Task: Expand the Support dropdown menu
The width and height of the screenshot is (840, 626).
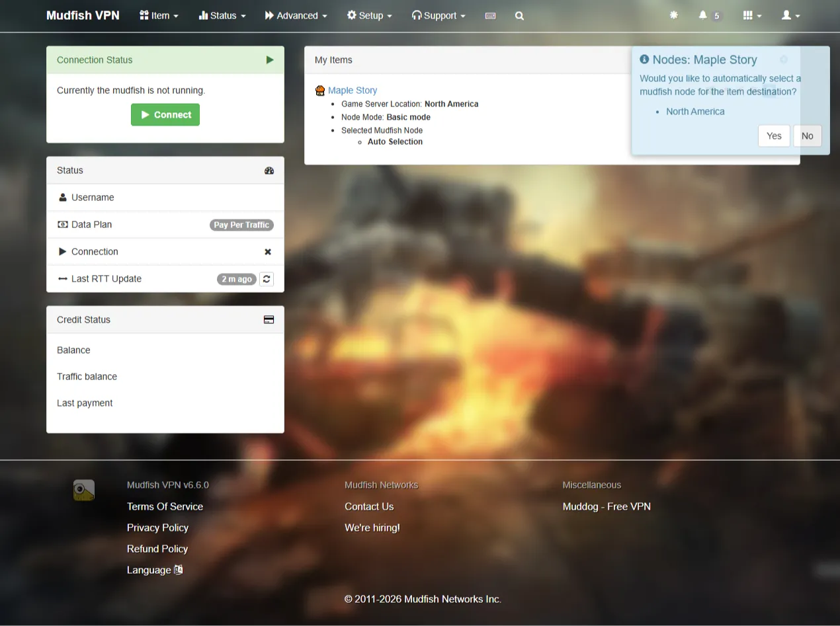Action: tap(438, 16)
